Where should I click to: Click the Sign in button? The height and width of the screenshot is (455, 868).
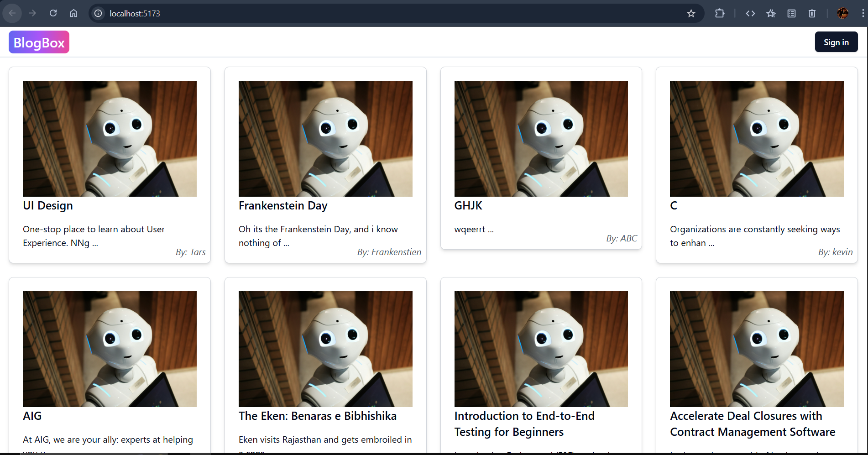coord(836,42)
